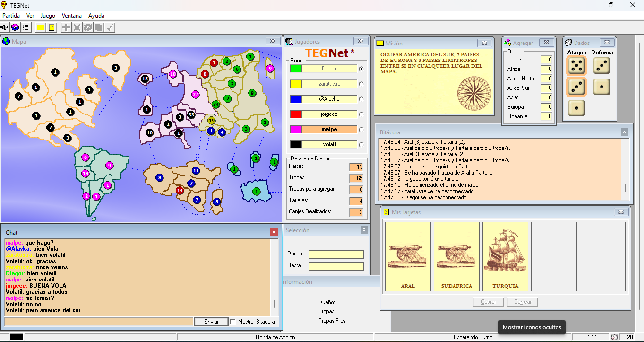Open the Partida menu

click(11, 16)
